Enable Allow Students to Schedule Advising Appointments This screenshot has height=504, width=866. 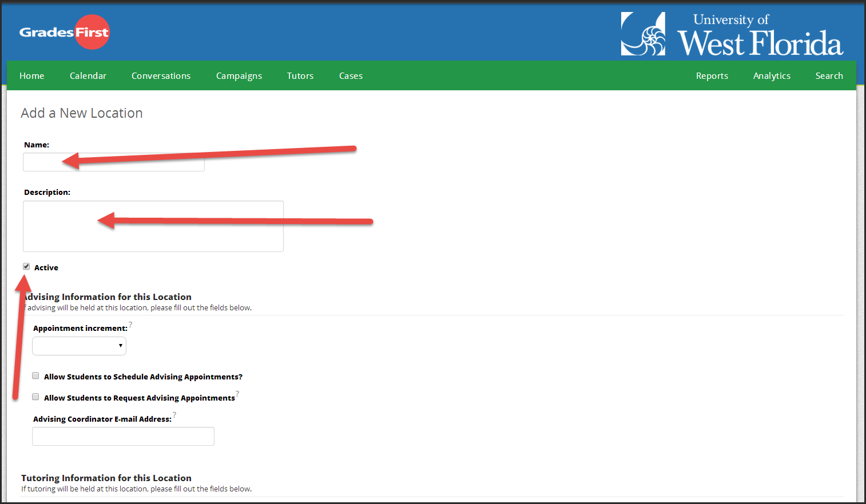pos(35,376)
